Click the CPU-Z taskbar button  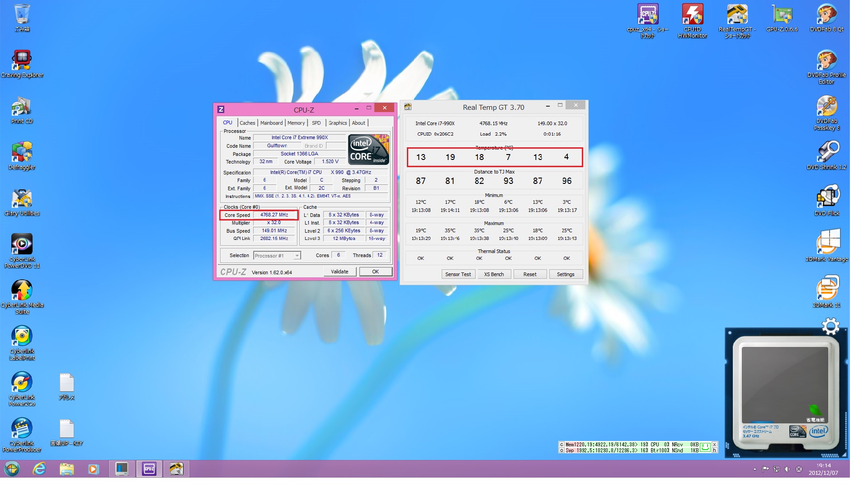[x=149, y=469]
